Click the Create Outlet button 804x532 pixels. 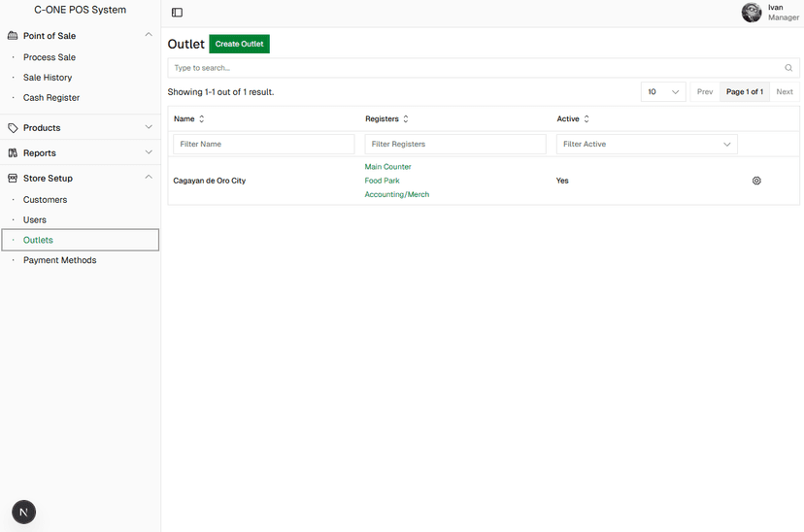(x=240, y=44)
